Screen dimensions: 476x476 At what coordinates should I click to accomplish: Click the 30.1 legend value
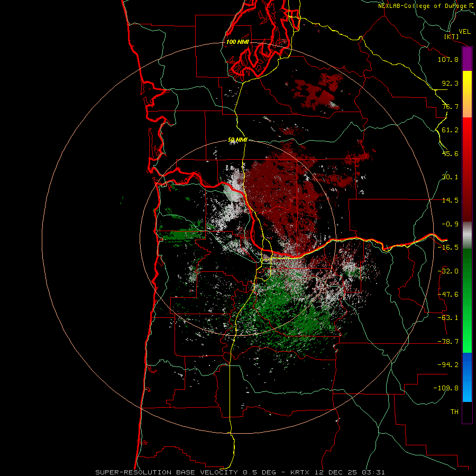[x=450, y=177]
